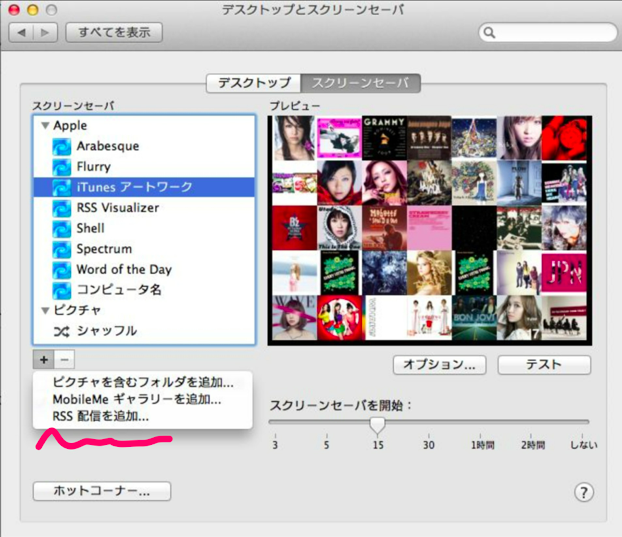Image resolution: width=622 pixels, height=537 pixels.
Task: Click the GRAMMY album cover in preview
Action: pyautogui.click(x=384, y=138)
